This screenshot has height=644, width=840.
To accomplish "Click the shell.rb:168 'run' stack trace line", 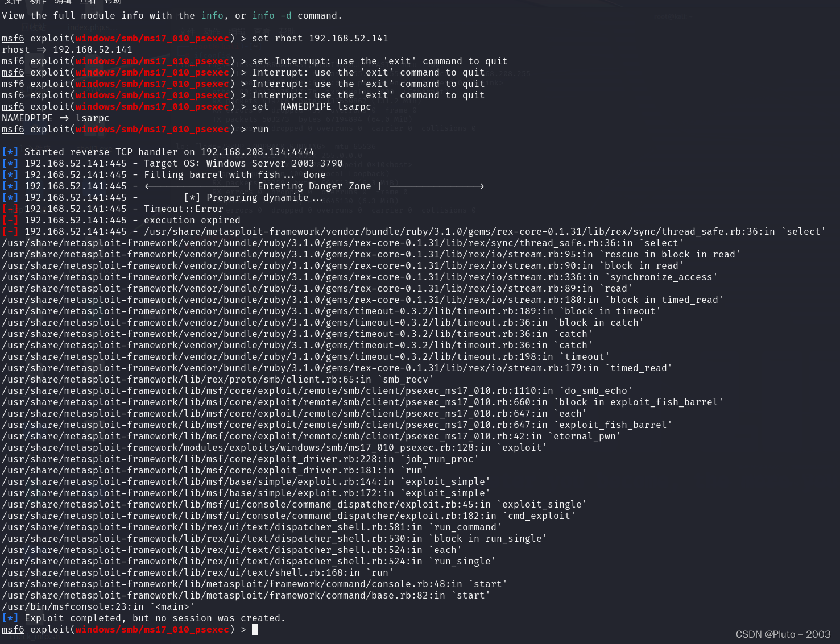I will coord(197,572).
